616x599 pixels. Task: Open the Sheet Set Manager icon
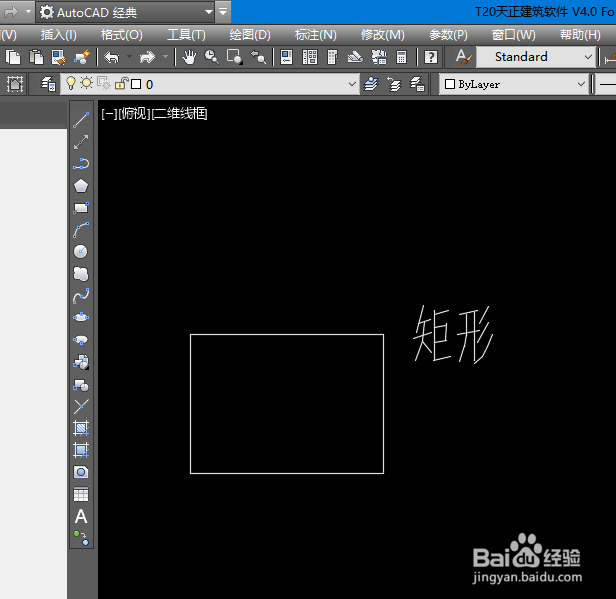click(x=356, y=57)
